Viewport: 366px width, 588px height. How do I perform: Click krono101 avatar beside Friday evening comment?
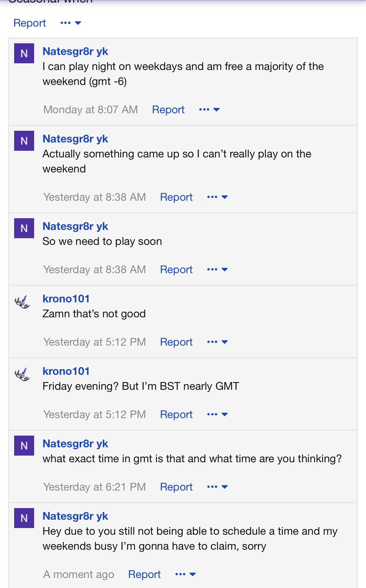pyautogui.click(x=22, y=375)
